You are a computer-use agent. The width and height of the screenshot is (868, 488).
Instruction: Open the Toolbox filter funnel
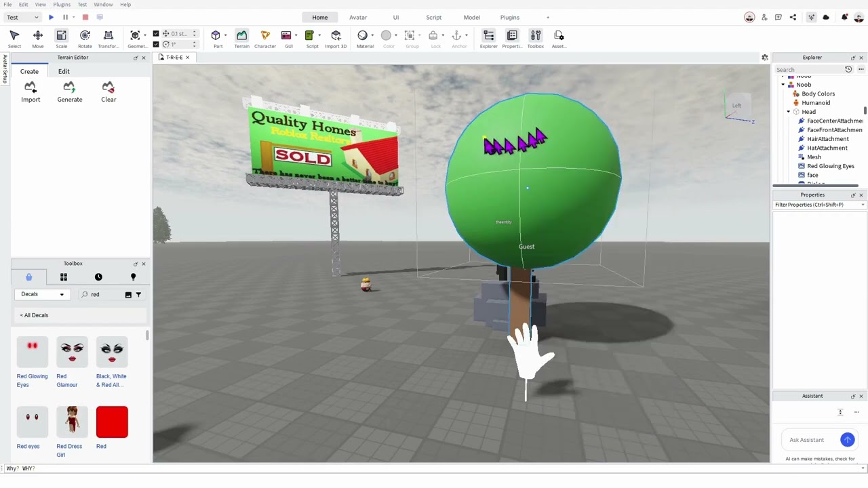click(138, 294)
